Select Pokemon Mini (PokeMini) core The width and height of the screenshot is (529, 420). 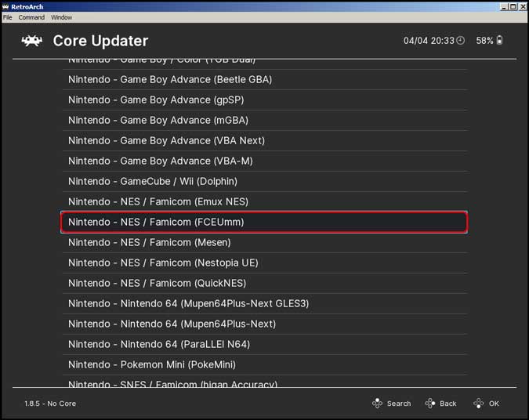[x=265, y=364]
